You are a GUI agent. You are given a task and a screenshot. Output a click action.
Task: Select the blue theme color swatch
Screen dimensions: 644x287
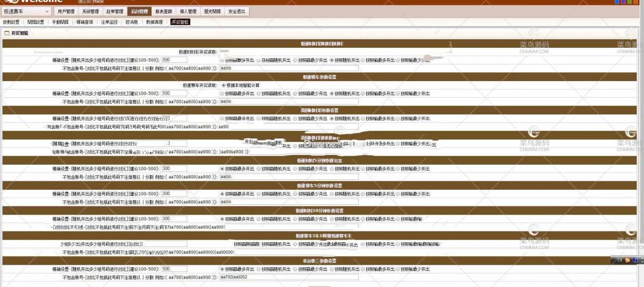pos(617,2)
